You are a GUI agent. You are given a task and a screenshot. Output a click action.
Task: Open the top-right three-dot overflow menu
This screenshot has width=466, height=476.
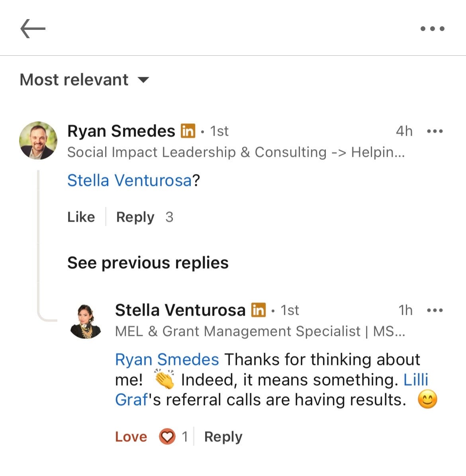432,29
